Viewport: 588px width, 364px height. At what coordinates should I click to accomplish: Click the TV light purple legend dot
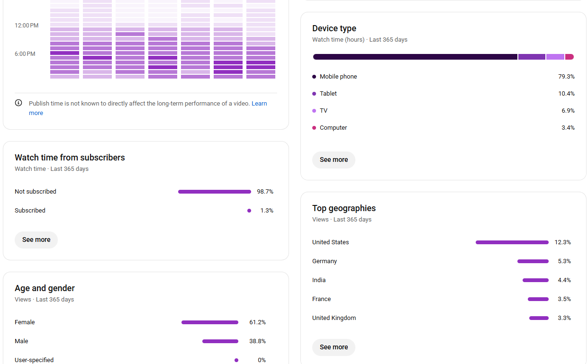(x=314, y=111)
